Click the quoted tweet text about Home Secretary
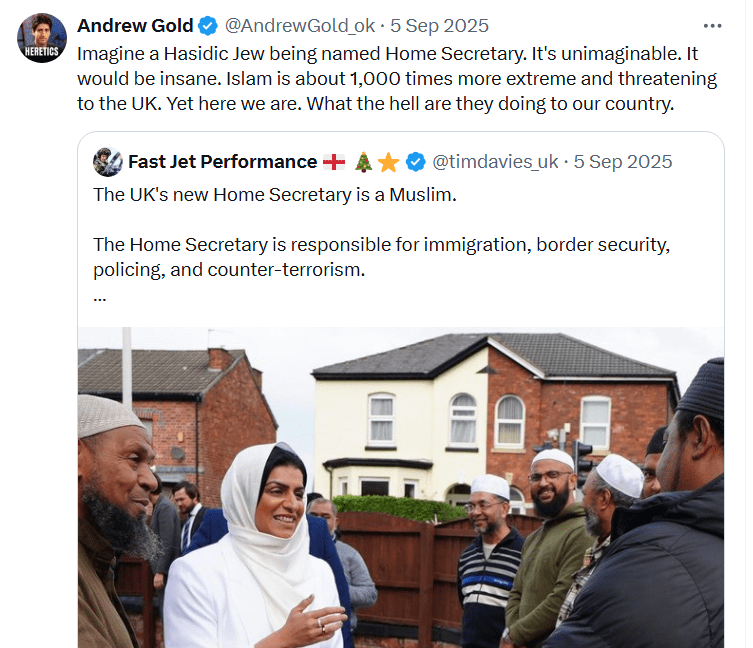 (x=275, y=195)
